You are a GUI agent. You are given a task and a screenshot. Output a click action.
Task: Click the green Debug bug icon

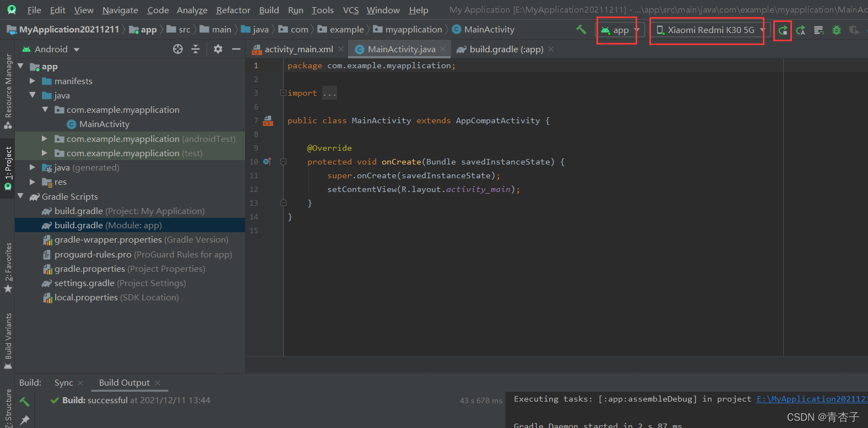point(837,30)
